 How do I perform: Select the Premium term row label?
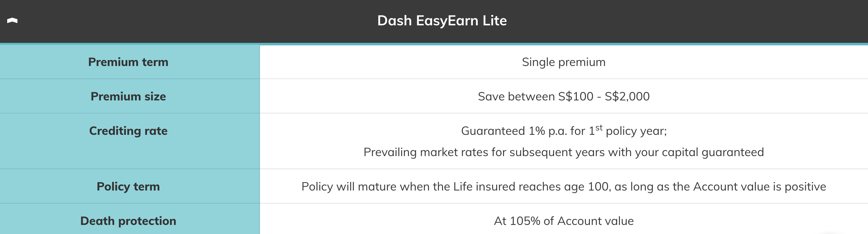128,62
